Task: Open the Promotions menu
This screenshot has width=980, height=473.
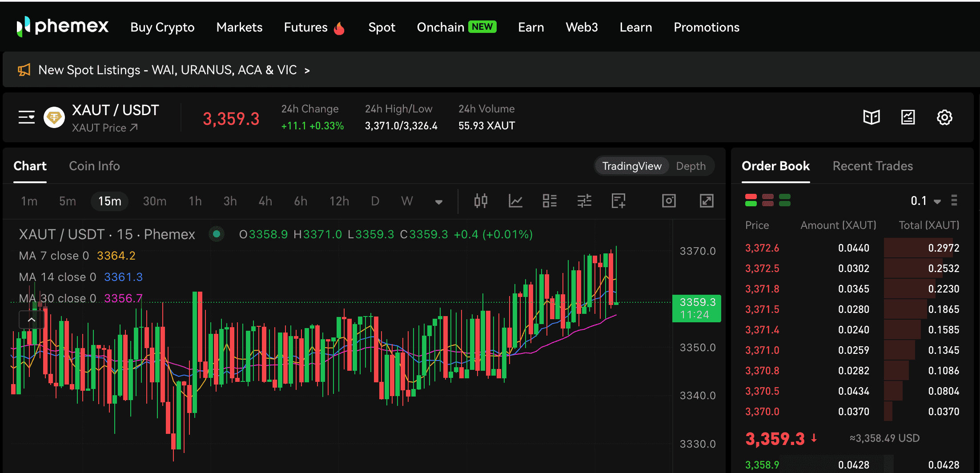Action: click(x=707, y=27)
